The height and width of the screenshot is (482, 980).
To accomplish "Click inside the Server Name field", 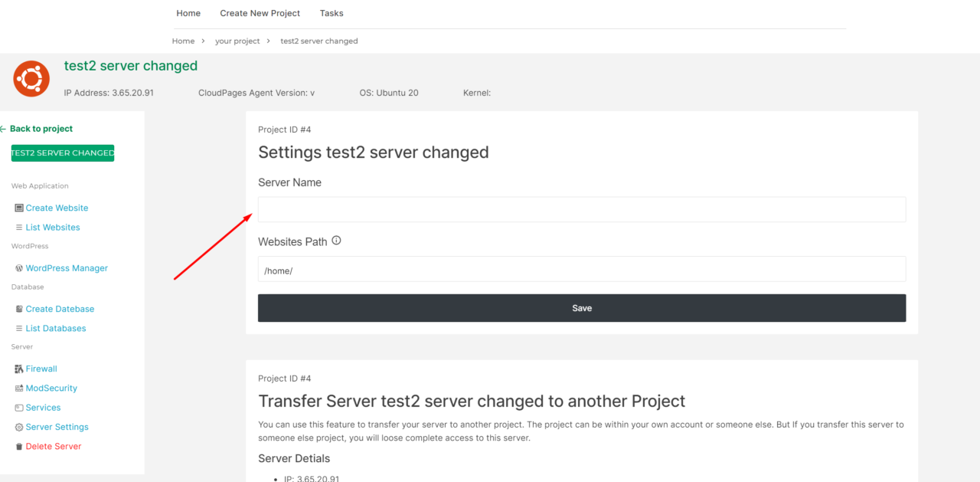I will [x=582, y=208].
